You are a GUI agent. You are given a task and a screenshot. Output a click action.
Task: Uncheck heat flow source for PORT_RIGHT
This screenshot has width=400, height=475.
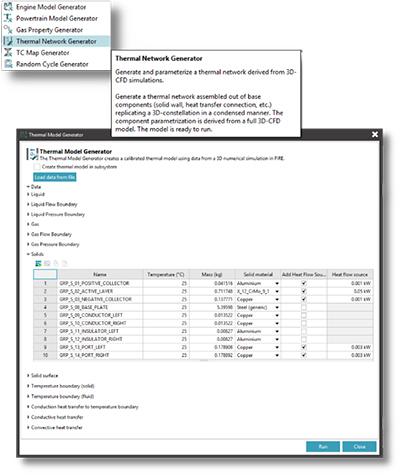[304, 355]
